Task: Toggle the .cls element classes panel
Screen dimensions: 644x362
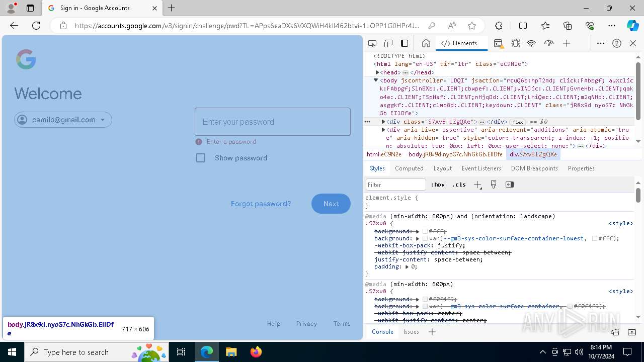Action: tap(459, 185)
